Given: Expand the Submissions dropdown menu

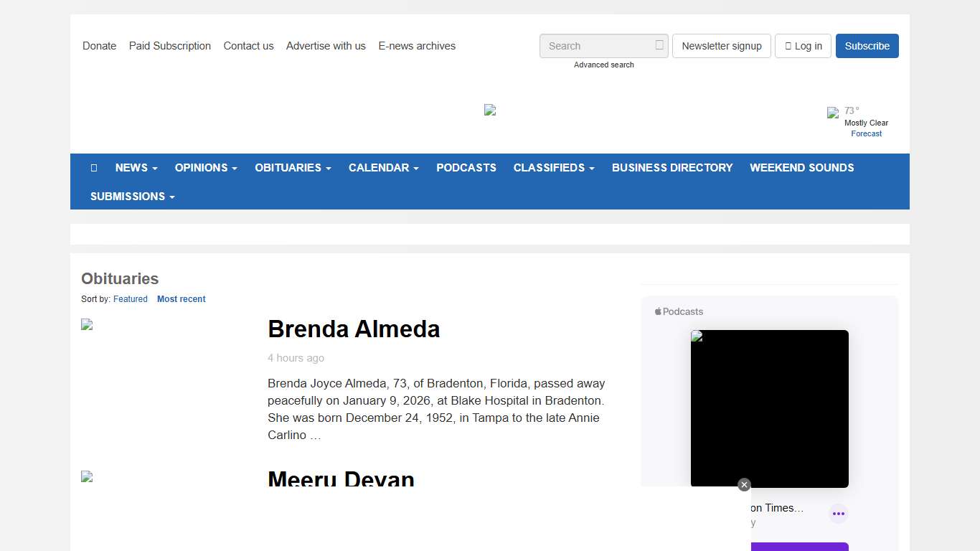Looking at the screenshot, I should 132,197.
